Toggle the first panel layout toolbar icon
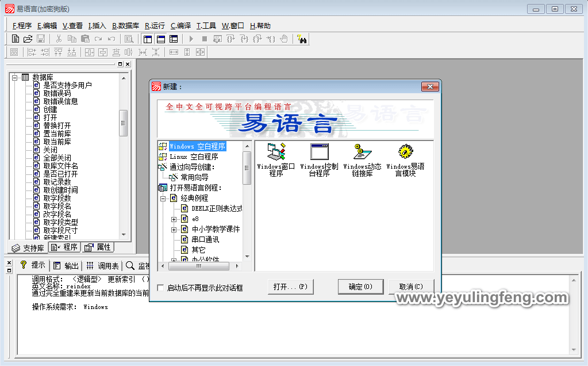The width and height of the screenshot is (588, 366). click(x=148, y=39)
